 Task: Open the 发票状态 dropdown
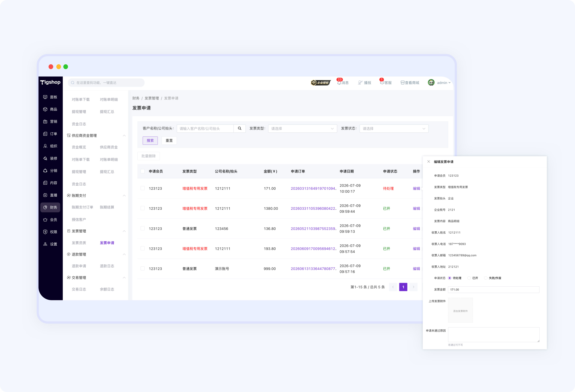tap(394, 128)
